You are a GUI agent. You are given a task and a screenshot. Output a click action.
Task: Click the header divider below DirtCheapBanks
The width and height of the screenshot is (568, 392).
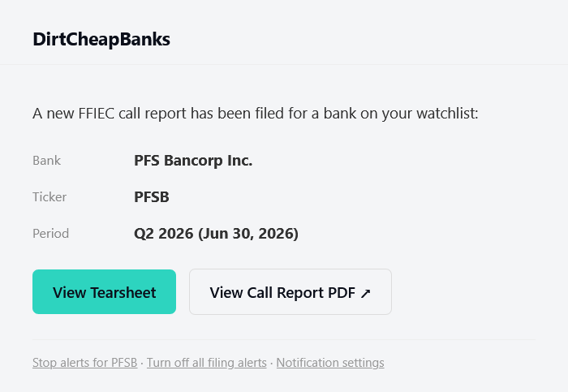click(x=284, y=64)
